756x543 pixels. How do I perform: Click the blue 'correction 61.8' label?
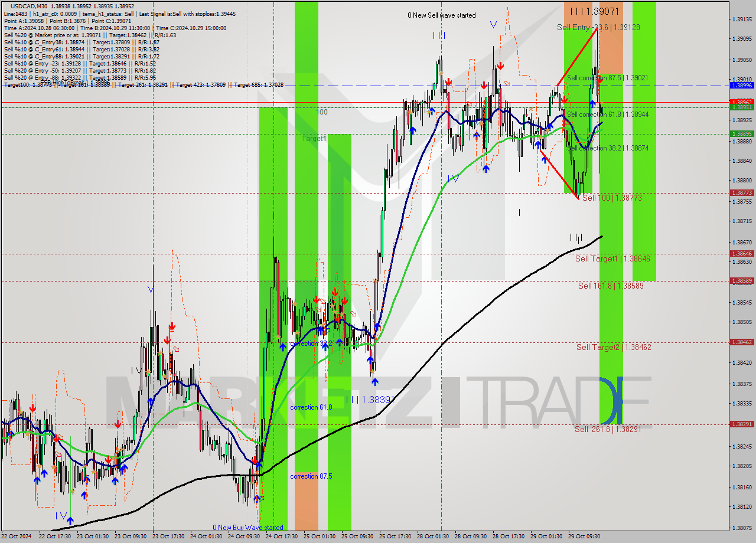pos(311,407)
